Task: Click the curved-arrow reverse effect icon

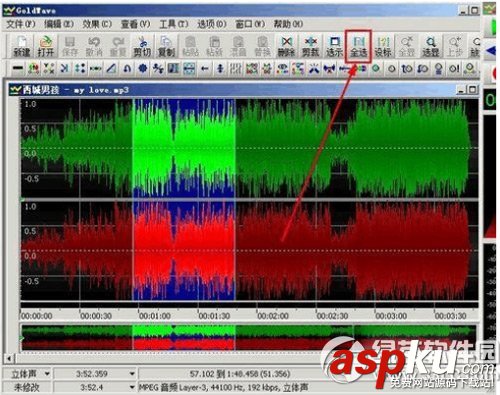Action: (127, 69)
